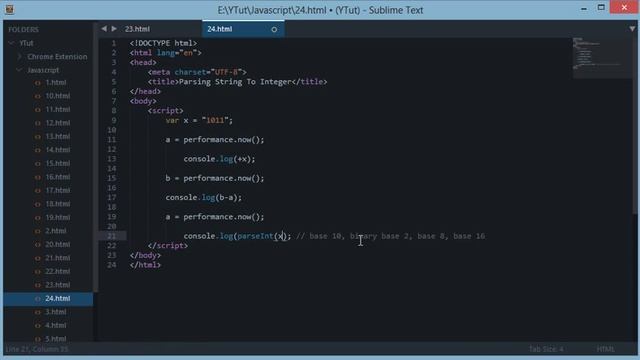Open 18.html in the sidebar
Image resolution: width=640 pixels, height=360 pixels.
[x=58, y=204]
